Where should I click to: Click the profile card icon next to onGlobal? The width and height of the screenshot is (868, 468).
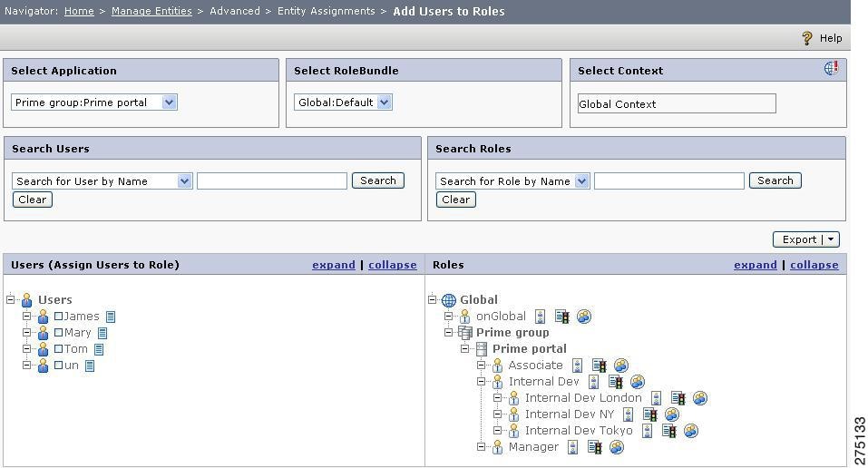tap(541, 317)
